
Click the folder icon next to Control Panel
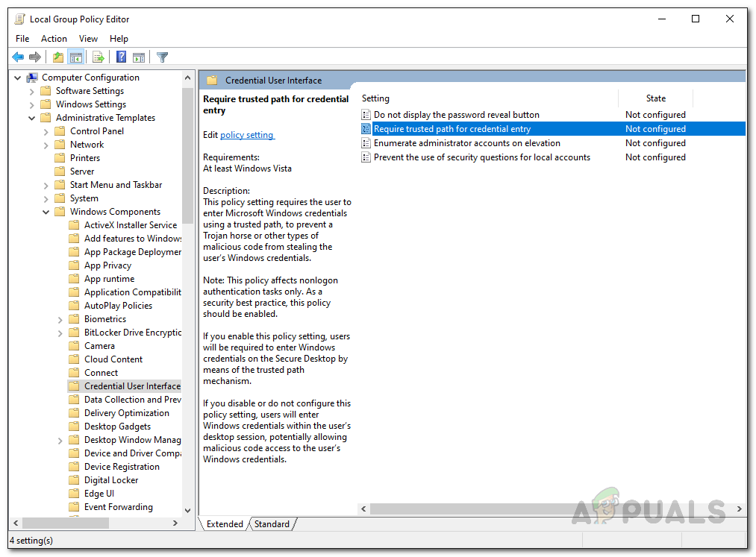point(60,131)
